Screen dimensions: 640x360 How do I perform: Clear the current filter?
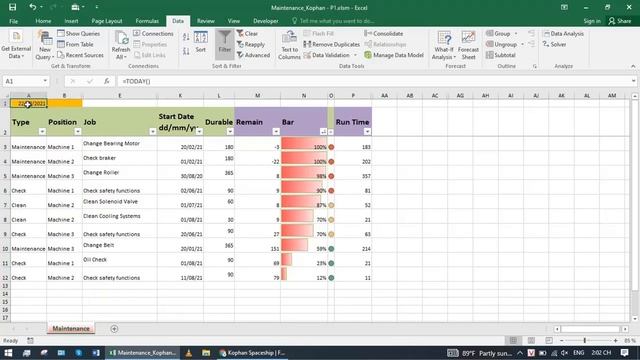point(247,33)
